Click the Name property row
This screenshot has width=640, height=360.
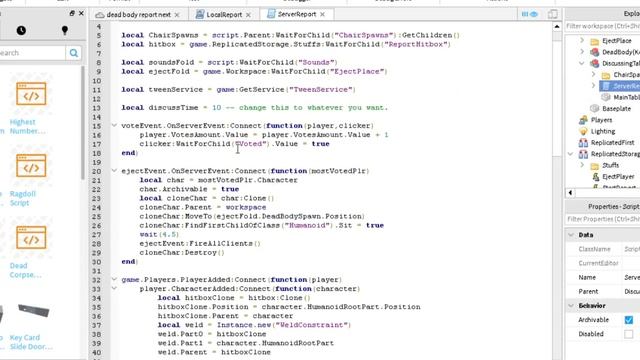pyautogui.click(x=602, y=277)
